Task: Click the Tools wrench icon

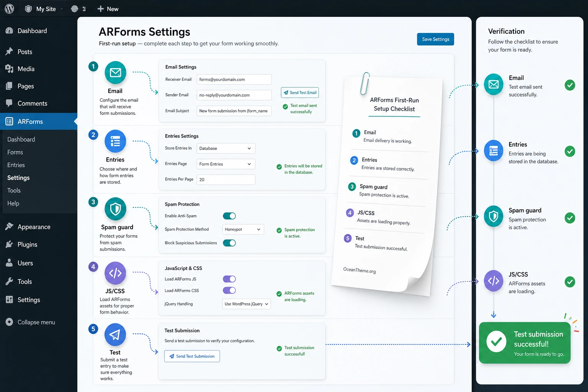Action: (x=9, y=281)
